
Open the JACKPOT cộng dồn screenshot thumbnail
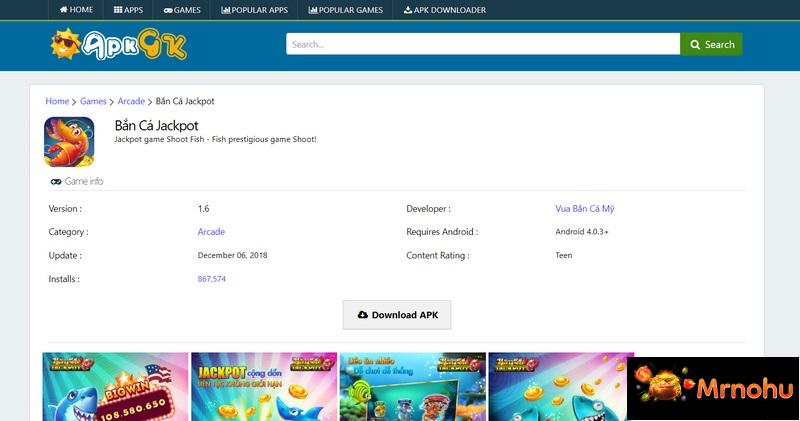coord(264,387)
